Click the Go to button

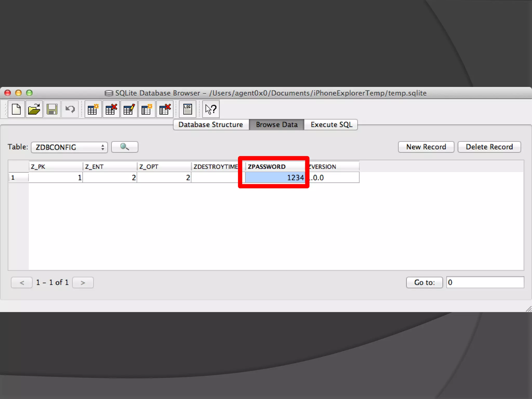point(424,282)
